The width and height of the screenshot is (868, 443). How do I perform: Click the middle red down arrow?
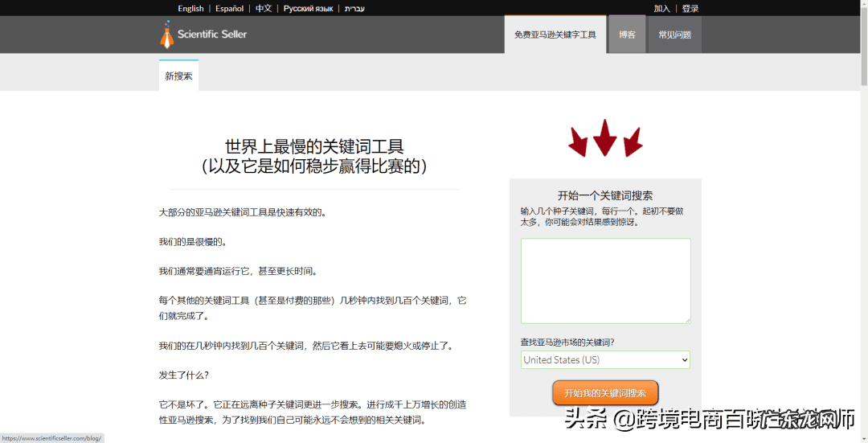pyautogui.click(x=604, y=137)
